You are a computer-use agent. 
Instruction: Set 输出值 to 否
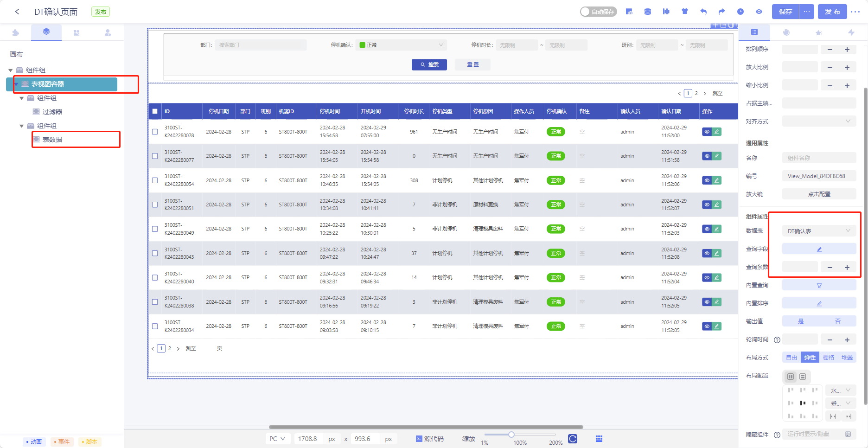[838, 321]
